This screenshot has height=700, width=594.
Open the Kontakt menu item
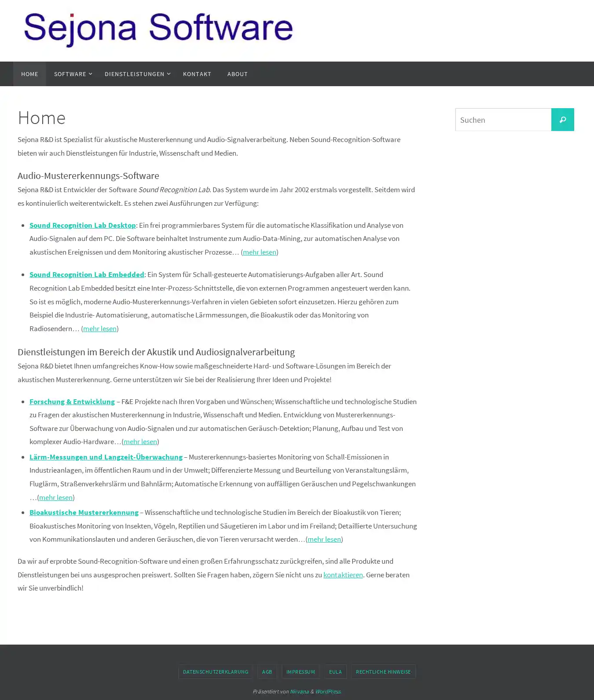197,74
